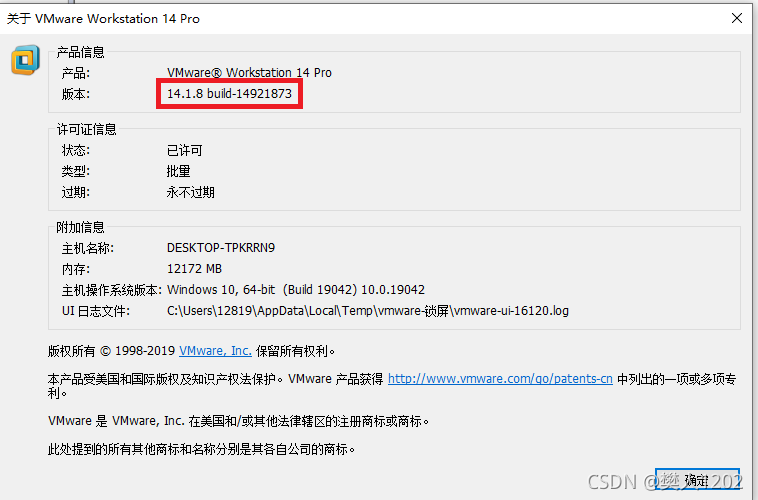Click the license type 批量 value
Screen dimensions: 758x500
pyautogui.click(x=178, y=171)
